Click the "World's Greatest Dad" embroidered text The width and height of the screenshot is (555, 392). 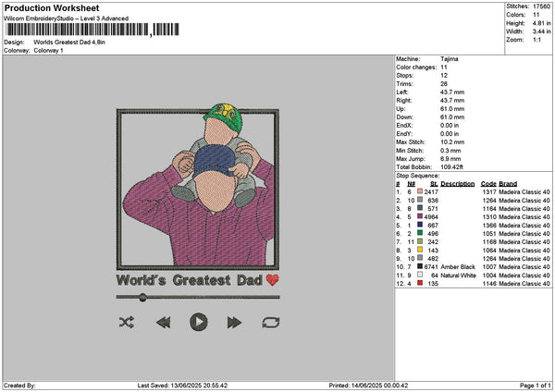(x=190, y=280)
